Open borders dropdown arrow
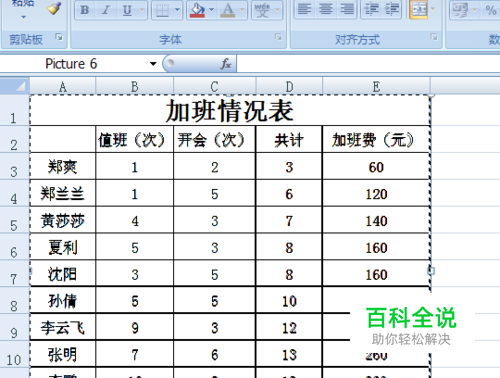 pos(177,10)
